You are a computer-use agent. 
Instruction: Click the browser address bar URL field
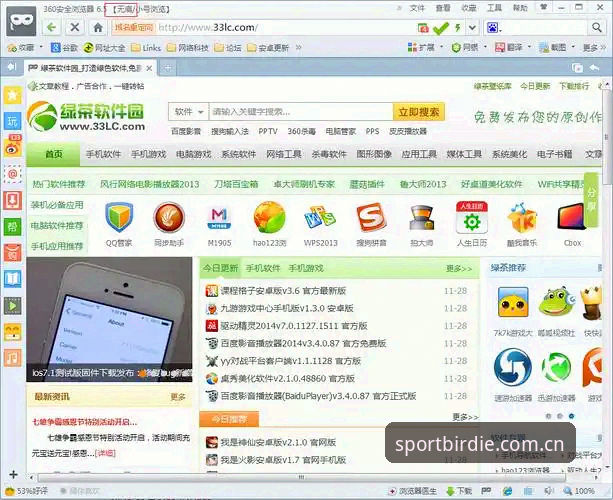coord(285,27)
